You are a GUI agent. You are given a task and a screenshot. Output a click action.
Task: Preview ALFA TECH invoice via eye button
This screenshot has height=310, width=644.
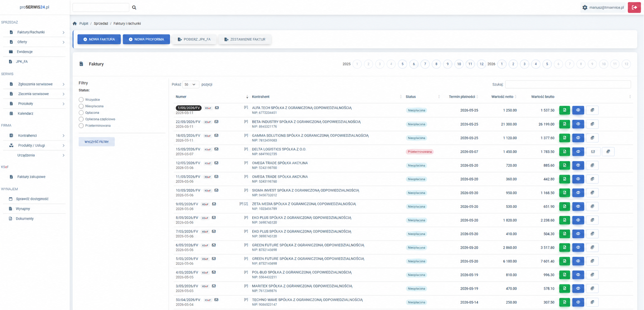(578, 110)
